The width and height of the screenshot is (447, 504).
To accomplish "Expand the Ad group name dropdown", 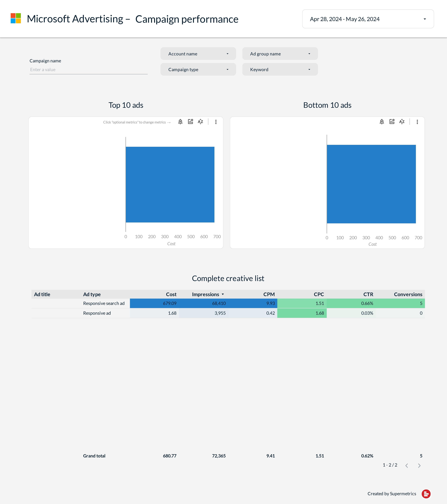I will click(280, 54).
